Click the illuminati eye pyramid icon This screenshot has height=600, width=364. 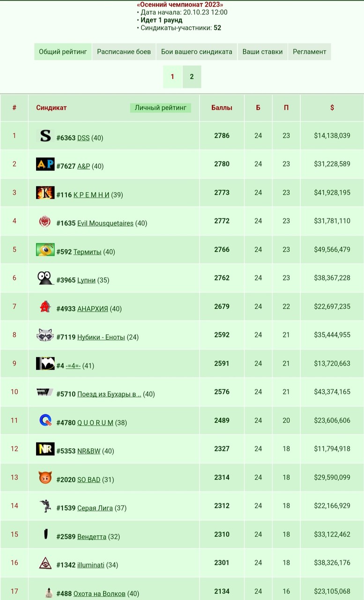coord(45,563)
